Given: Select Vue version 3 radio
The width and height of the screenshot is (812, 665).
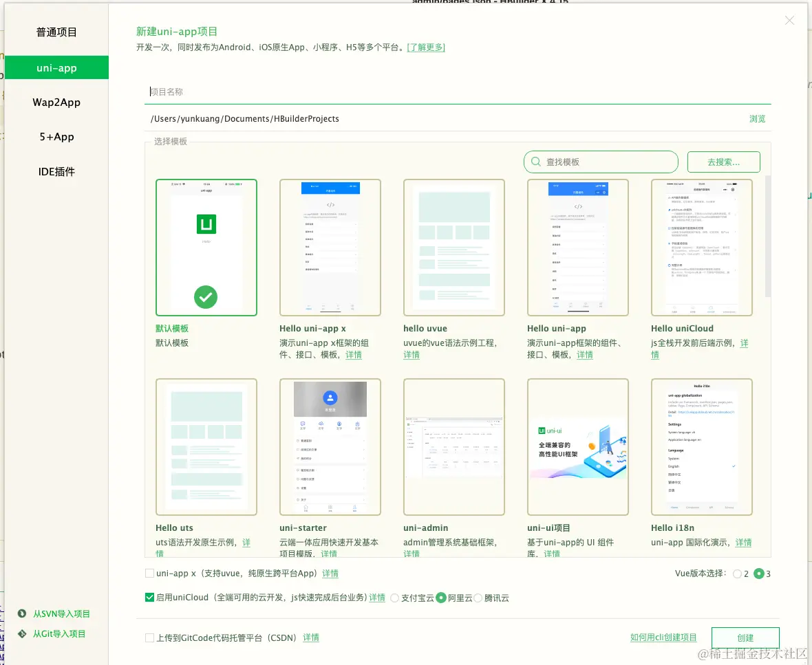Looking at the screenshot, I should click(759, 574).
